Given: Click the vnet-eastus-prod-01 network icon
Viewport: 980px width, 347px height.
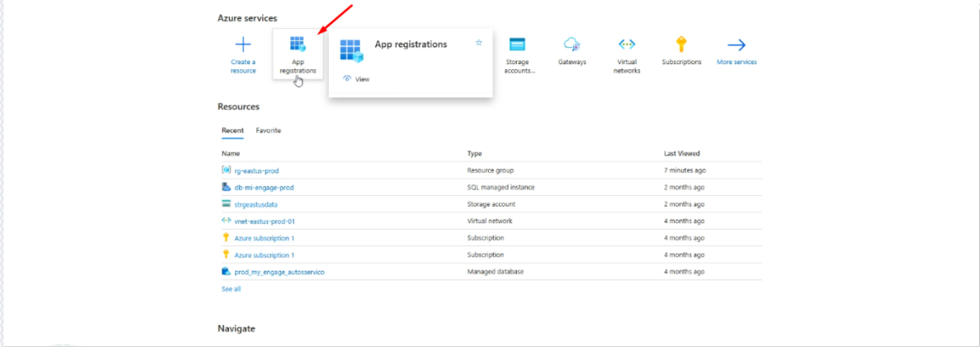Looking at the screenshot, I should pyautogui.click(x=226, y=221).
